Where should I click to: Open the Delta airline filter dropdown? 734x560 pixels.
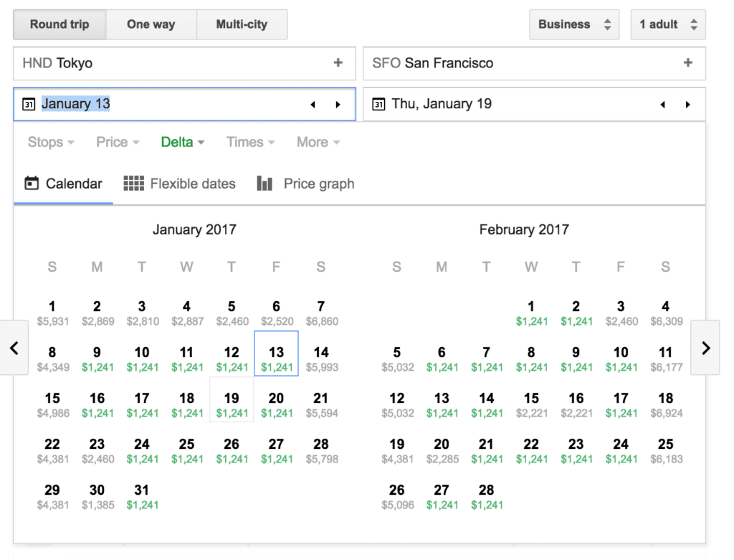[x=183, y=142]
